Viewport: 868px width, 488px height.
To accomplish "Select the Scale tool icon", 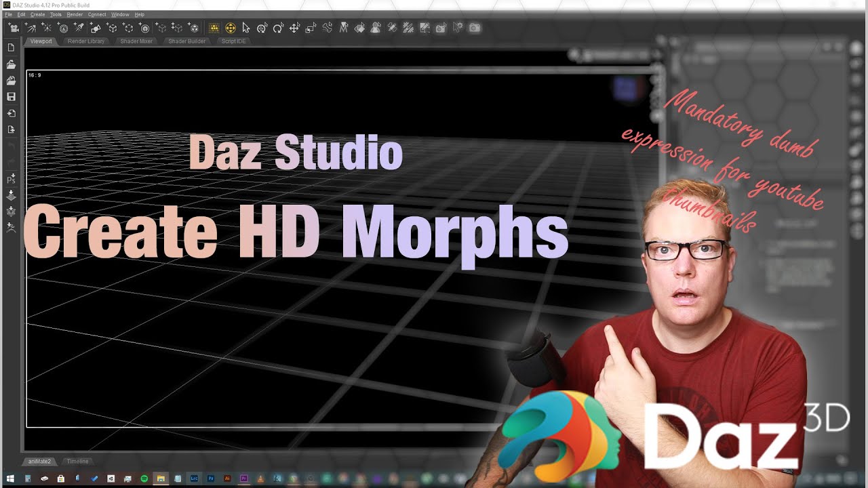I will pos(311,28).
